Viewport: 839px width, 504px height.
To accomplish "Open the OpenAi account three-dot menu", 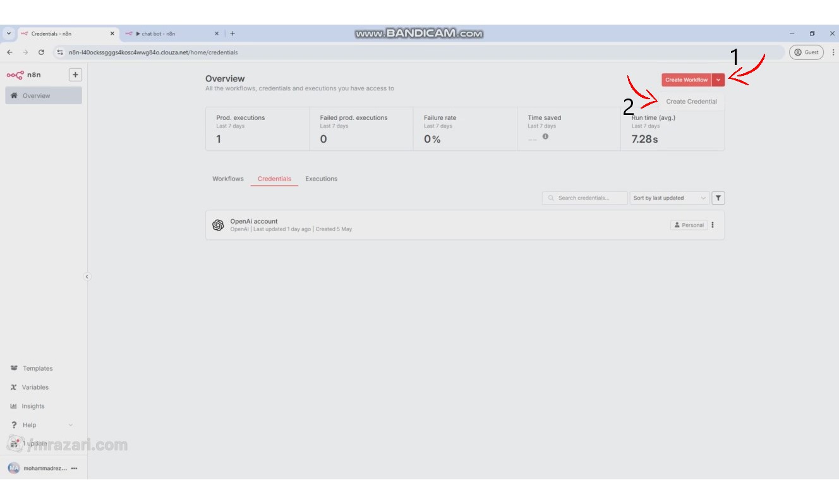I will tap(713, 225).
